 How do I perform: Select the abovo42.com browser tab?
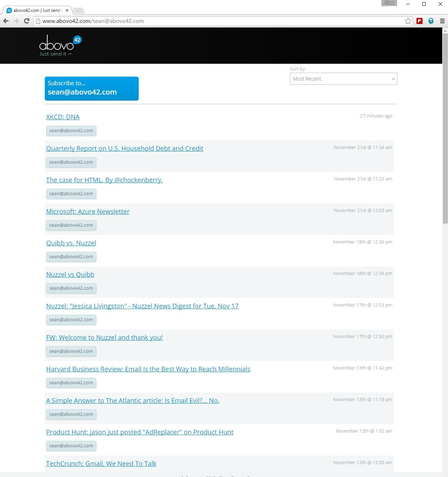37,10
